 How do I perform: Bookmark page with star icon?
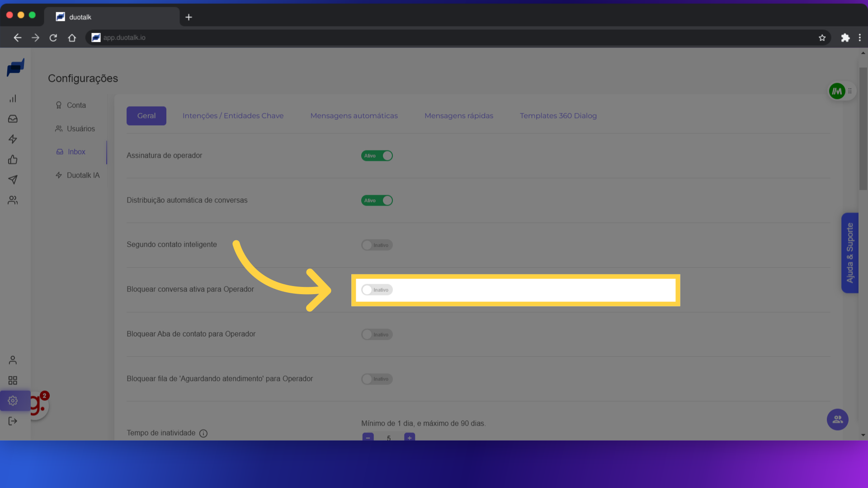click(822, 38)
